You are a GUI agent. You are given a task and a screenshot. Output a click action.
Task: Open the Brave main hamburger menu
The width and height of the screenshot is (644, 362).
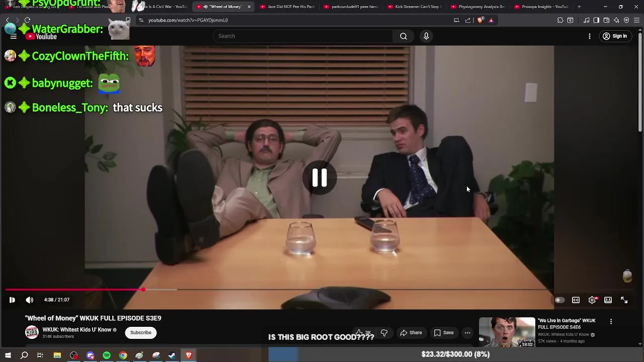637,20
